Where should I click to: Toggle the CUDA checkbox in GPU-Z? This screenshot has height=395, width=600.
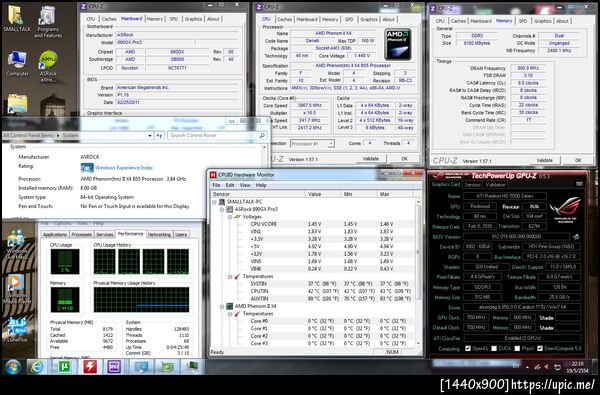494,348
